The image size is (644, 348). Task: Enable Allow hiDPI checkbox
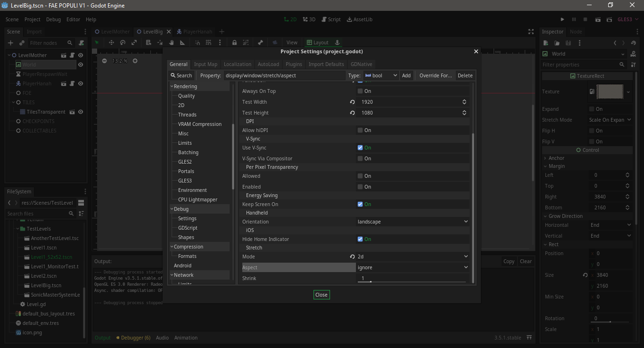[x=360, y=130]
